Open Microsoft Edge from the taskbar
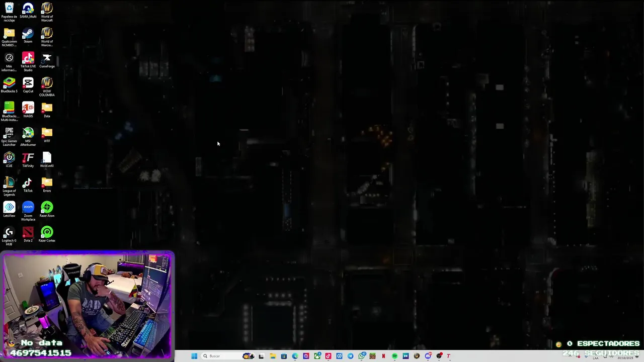Screen dimensions: 644x362 click(295, 356)
